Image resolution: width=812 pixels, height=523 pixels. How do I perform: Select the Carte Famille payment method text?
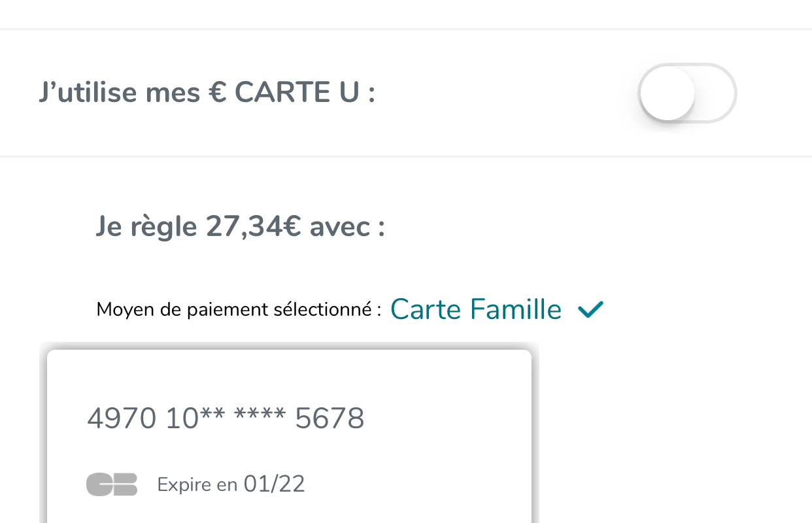pos(476,309)
